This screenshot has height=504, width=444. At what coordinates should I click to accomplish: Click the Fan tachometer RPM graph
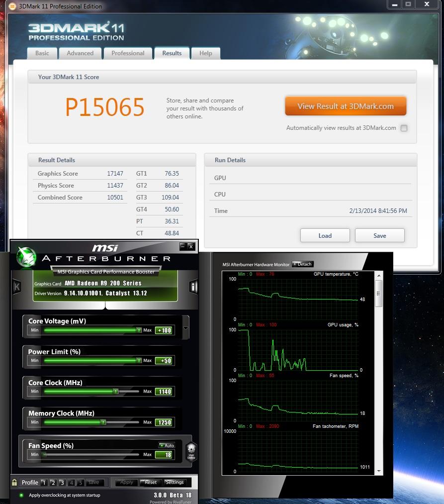(x=298, y=451)
